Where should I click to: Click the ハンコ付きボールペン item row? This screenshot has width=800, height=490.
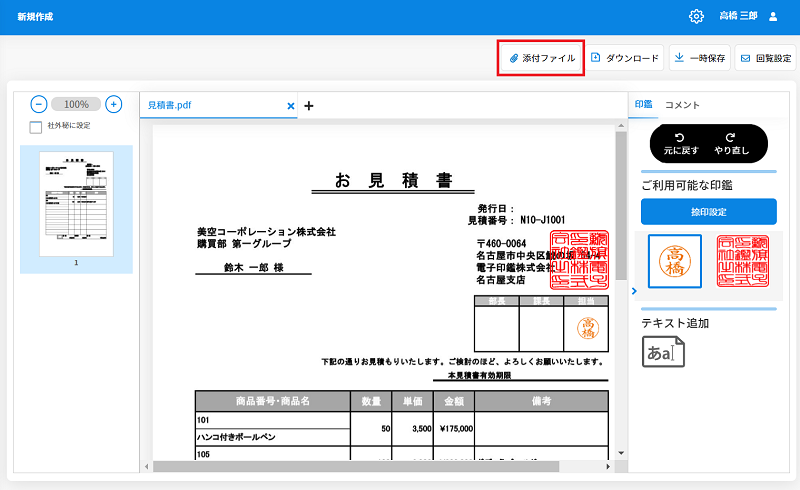click(x=272, y=437)
